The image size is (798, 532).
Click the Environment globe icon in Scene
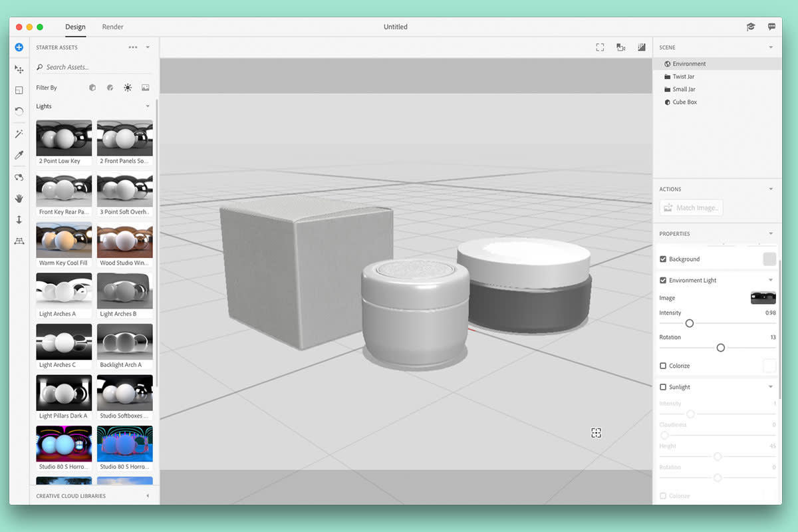668,64
